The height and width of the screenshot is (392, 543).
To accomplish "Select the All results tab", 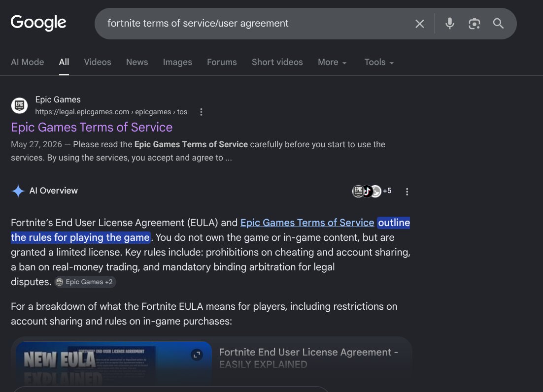I will tap(64, 62).
